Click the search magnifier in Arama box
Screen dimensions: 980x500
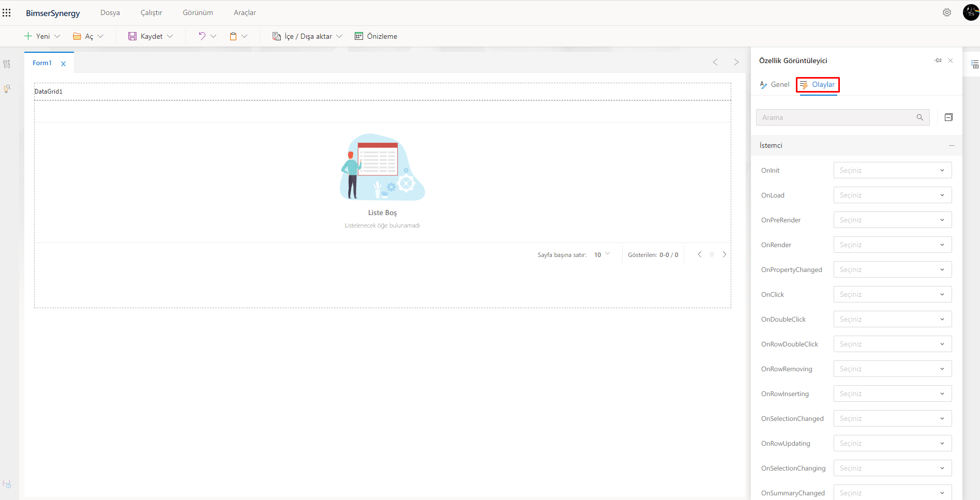click(919, 117)
